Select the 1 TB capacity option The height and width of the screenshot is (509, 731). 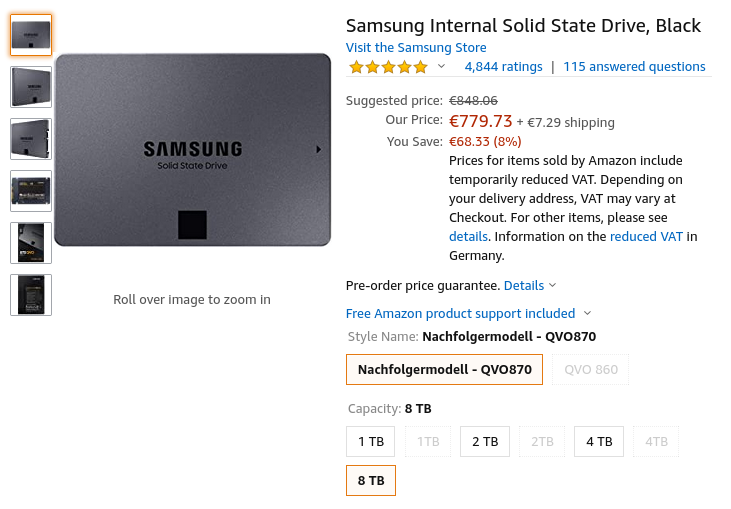[370, 441]
